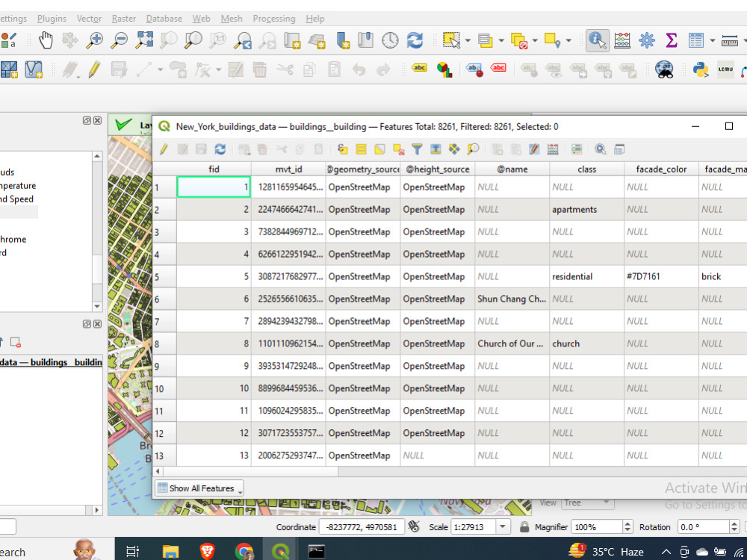Show Statistical Summary sigma icon

[672, 40]
